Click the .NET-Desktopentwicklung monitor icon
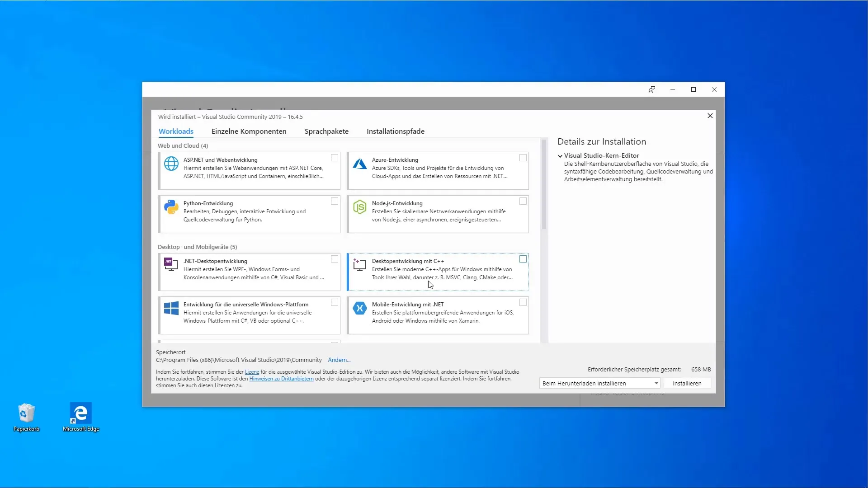 pos(170,264)
